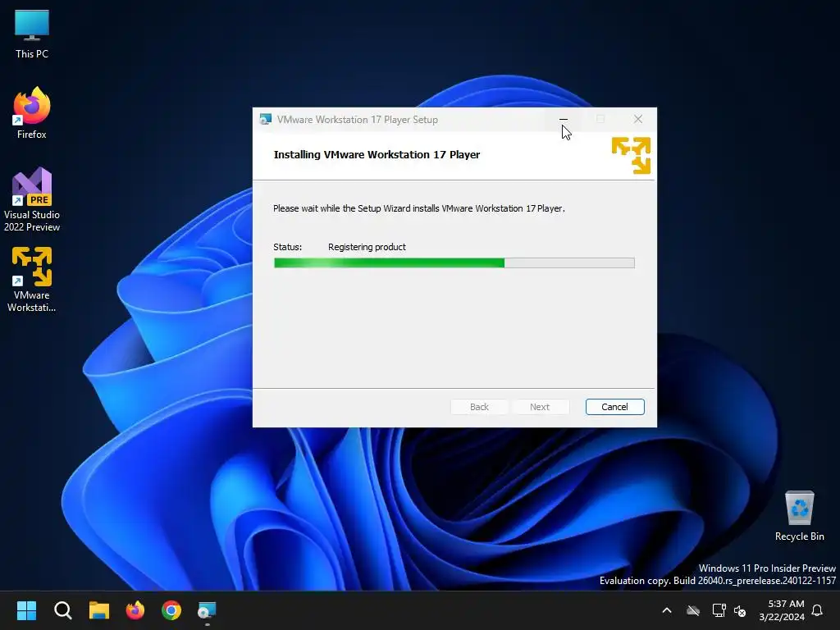The width and height of the screenshot is (840, 630).
Task: Click the VMware installer taskbar icon
Action: [x=207, y=610]
